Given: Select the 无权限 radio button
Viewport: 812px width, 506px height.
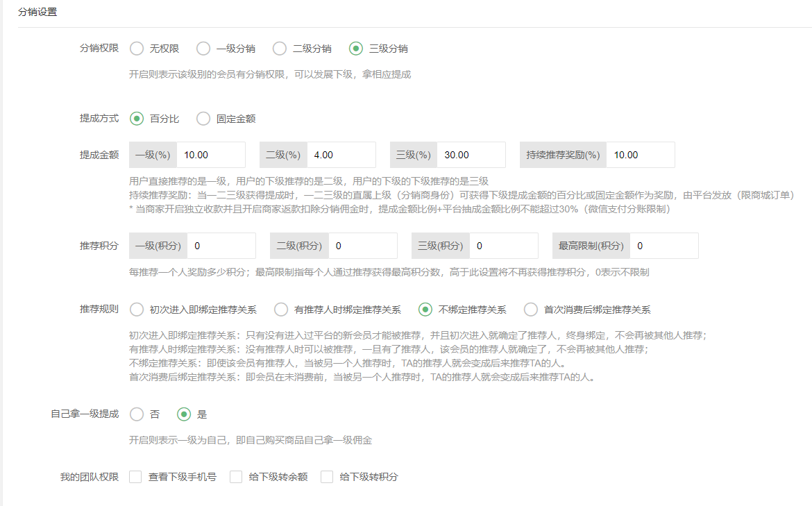Looking at the screenshot, I should 137,49.
